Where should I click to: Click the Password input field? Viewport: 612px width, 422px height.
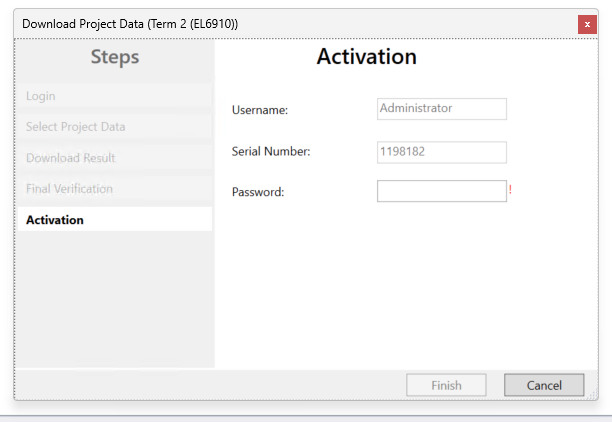point(441,191)
